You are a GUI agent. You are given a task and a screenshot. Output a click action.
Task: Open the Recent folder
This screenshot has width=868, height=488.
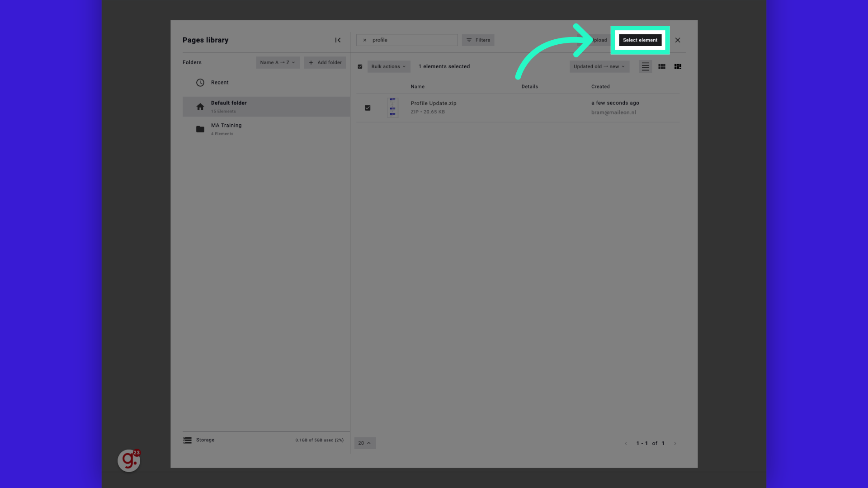click(266, 83)
